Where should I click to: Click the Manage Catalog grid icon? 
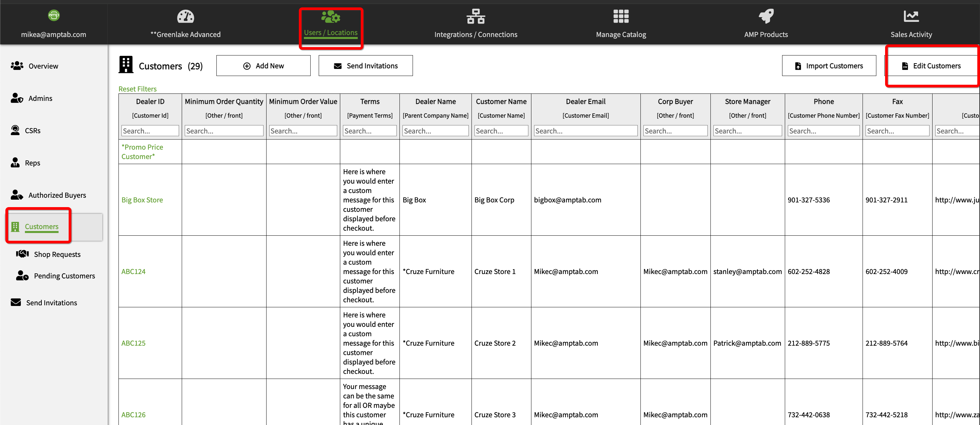coord(621,17)
